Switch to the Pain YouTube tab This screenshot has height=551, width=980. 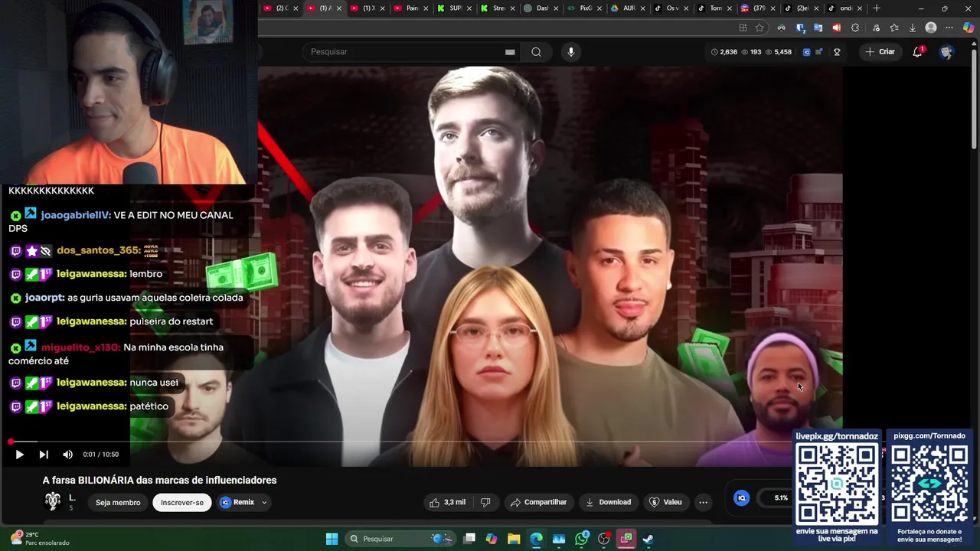409,8
